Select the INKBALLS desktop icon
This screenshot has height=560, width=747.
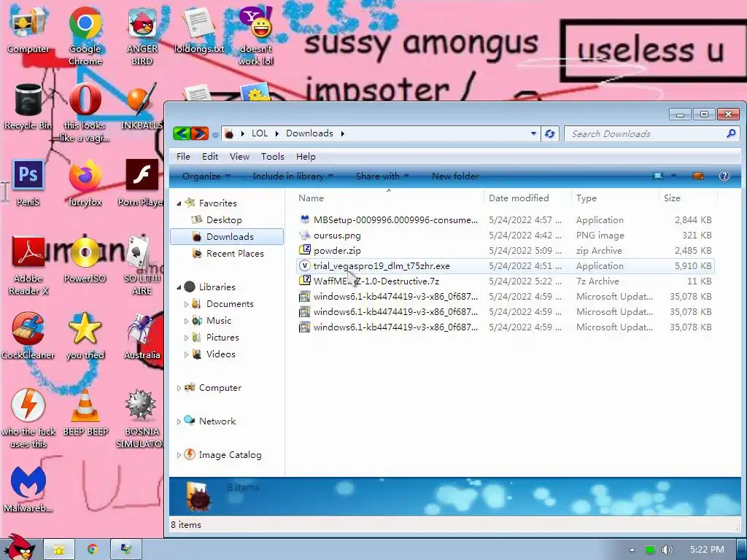tap(142, 106)
